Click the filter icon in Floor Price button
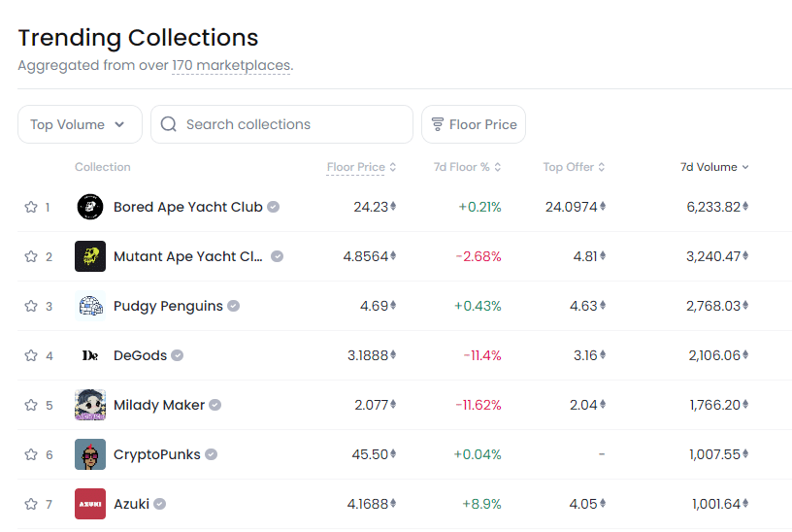This screenshot has height=532, width=792. [438, 124]
